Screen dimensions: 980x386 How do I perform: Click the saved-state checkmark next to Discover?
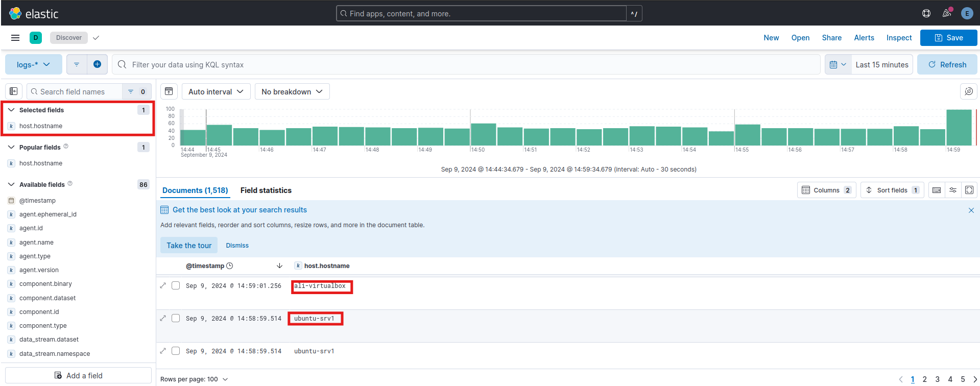(x=96, y=38)
